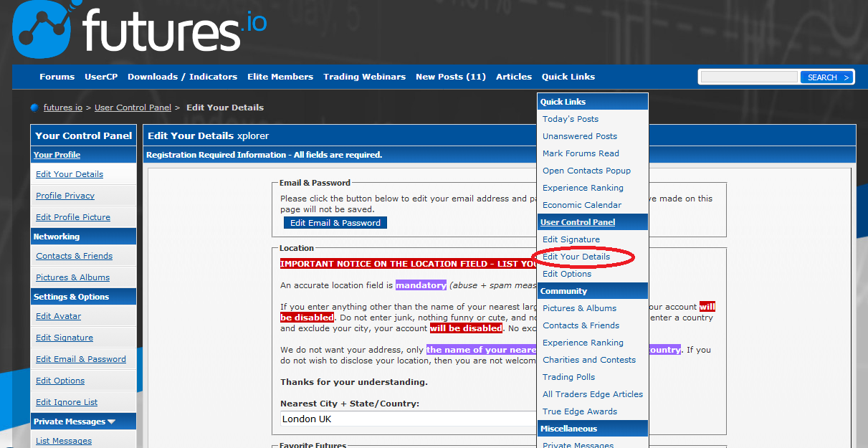Viewport: 868px width, 448px height.
Task: Open Edit Avatar in sidebar
Action: pyautogui.click(x=58, y=316)
